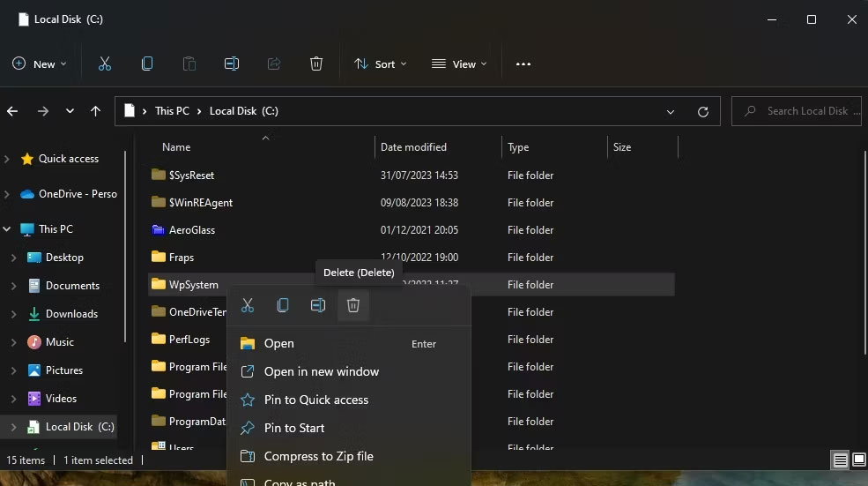Expand the Music tree node
The width and height of the screenshot is (868, 486).
tap(14, 342)
